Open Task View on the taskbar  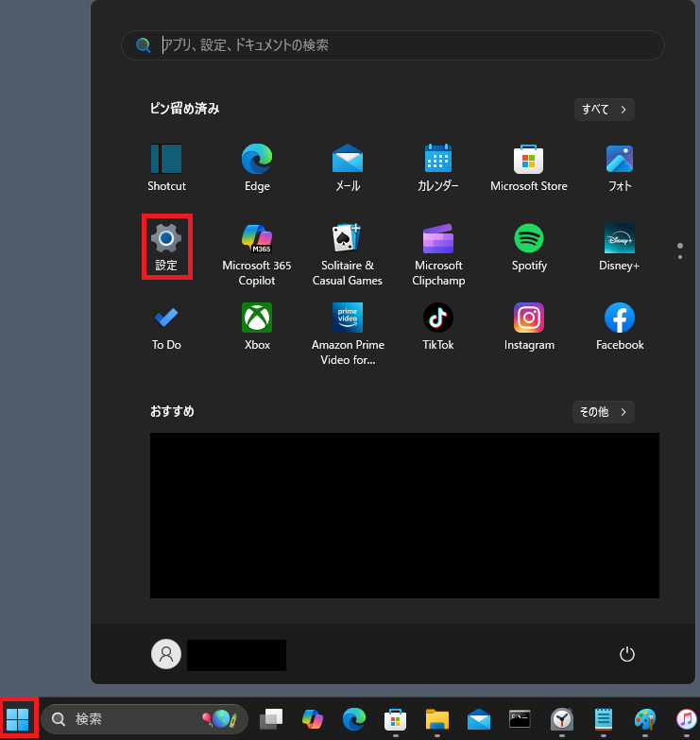271,719
